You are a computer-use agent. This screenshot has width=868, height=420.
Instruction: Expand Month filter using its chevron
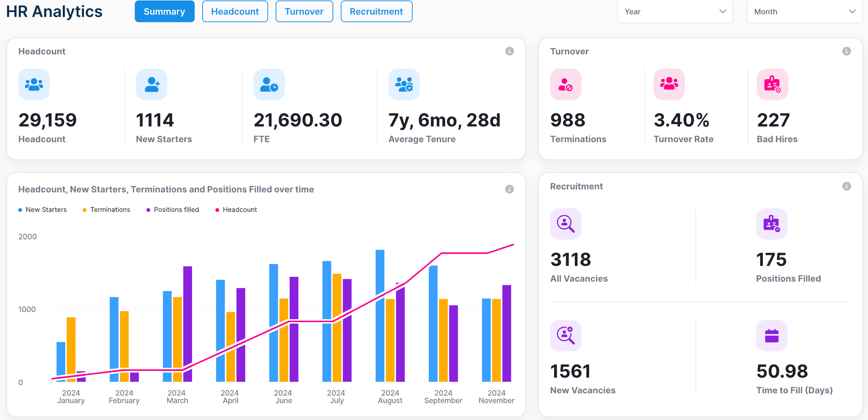(x=852, y=12)
